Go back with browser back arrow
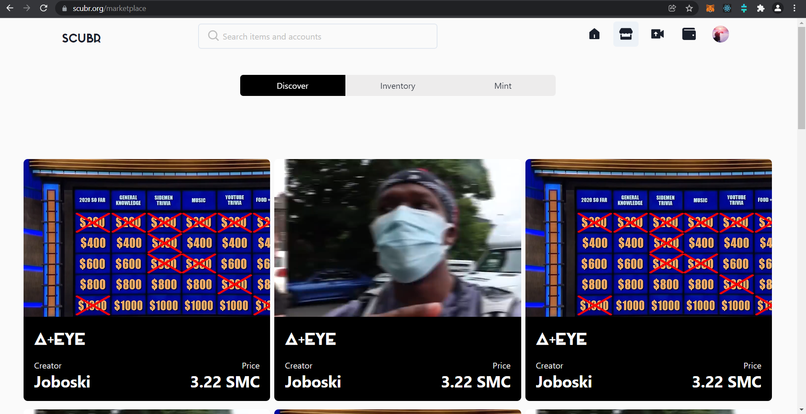This screenshot has height=414, width=806. coord(10,8)
